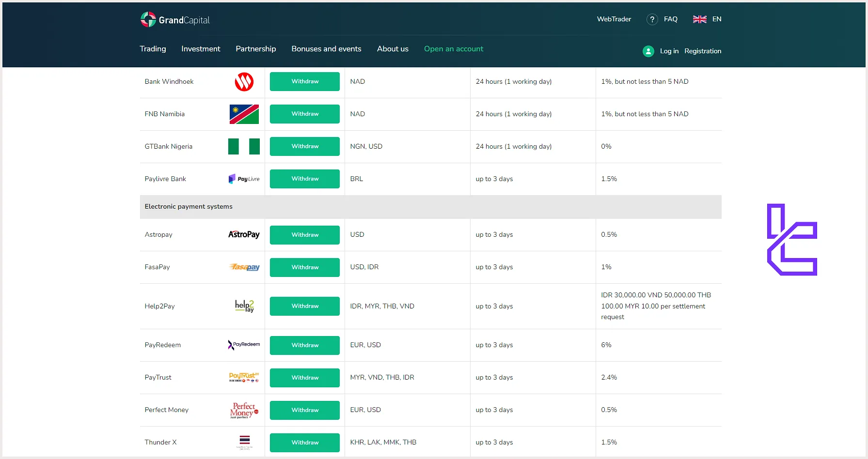Viewport: 868px width, 459px height.
Task: Open Bonuses and events menu
Action: 326,49
